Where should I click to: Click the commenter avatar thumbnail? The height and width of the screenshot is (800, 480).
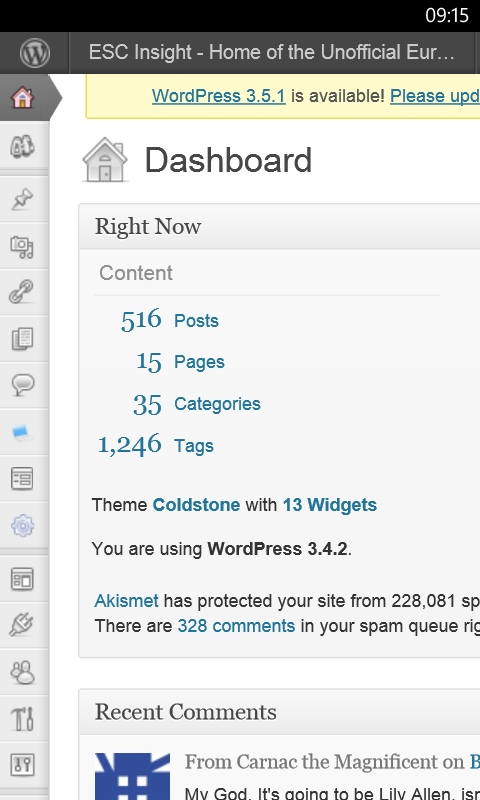(x=133, y=776)
